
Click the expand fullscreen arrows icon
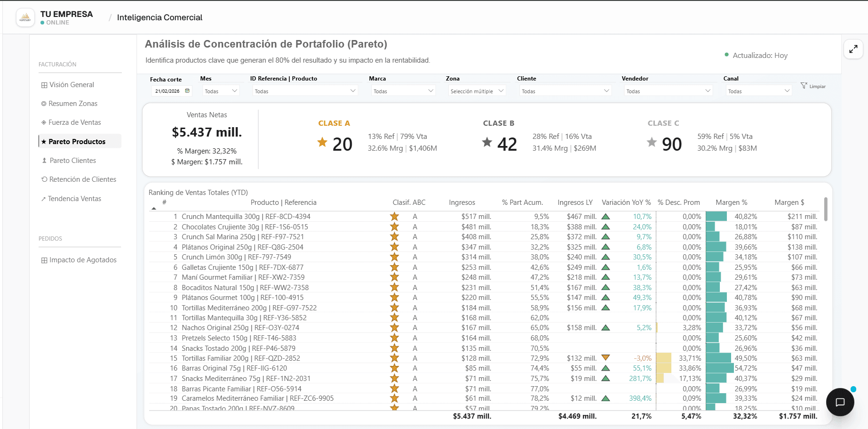pyautogui.click(x=853, y=49)
